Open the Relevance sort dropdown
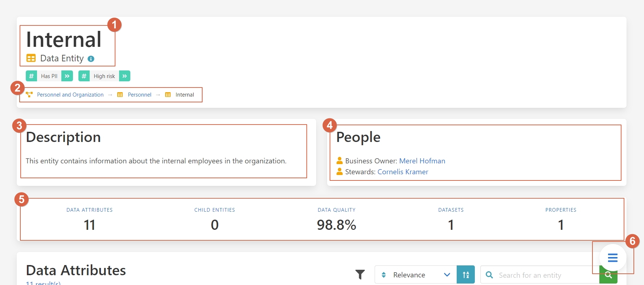The width and height of the screenshot is (644, 285). point(416,275)
